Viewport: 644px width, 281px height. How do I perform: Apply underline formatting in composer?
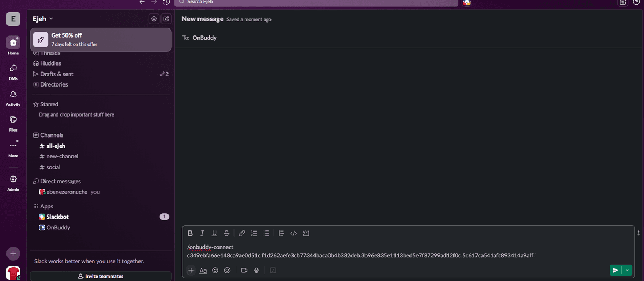coord(214,233)
